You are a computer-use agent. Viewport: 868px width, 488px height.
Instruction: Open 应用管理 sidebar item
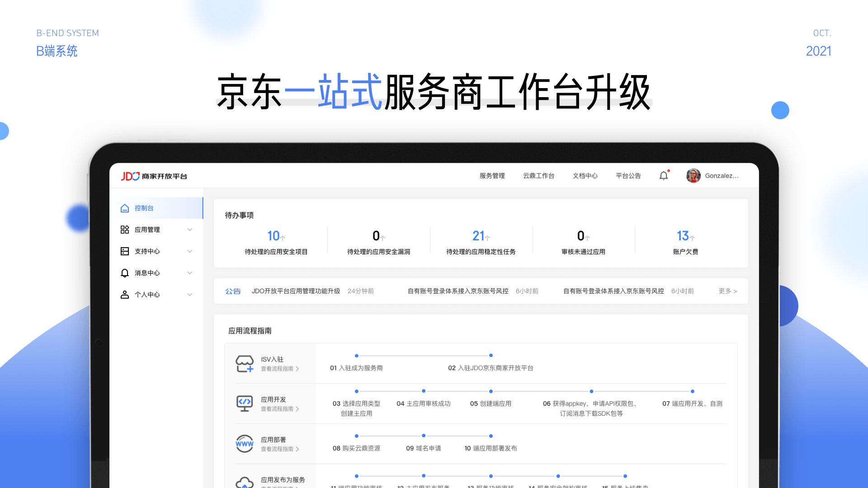click(156, 230)
